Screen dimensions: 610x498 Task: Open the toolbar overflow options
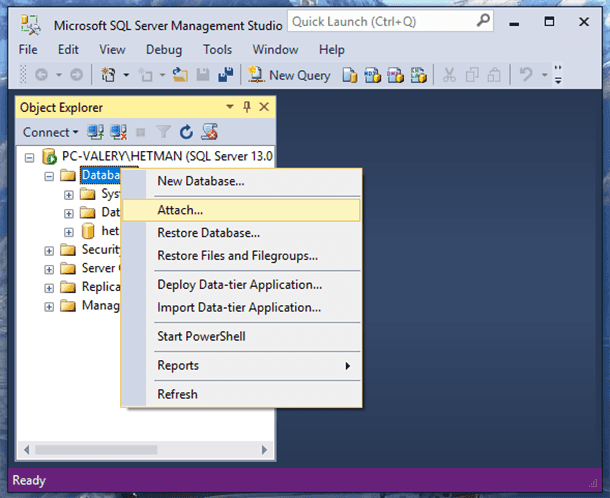point(558,75)
